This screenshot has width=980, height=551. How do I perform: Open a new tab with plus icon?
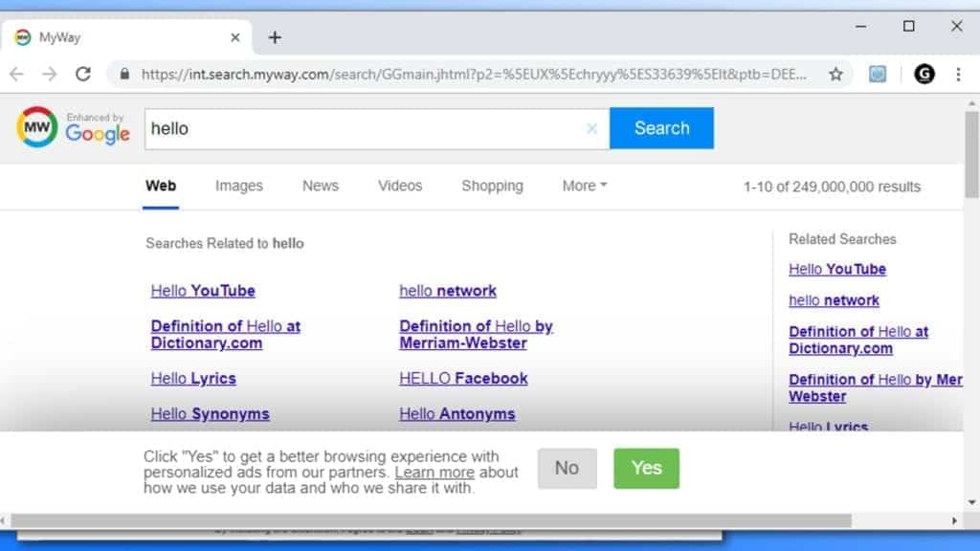275,37
